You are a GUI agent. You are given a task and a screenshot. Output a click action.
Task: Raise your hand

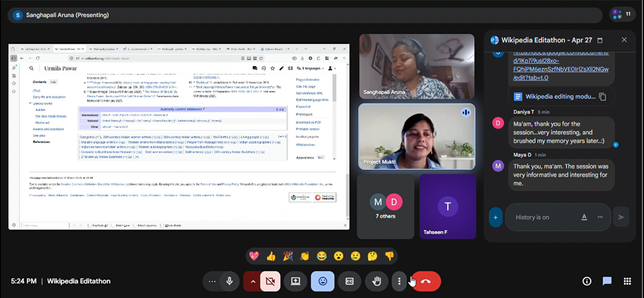377,281
